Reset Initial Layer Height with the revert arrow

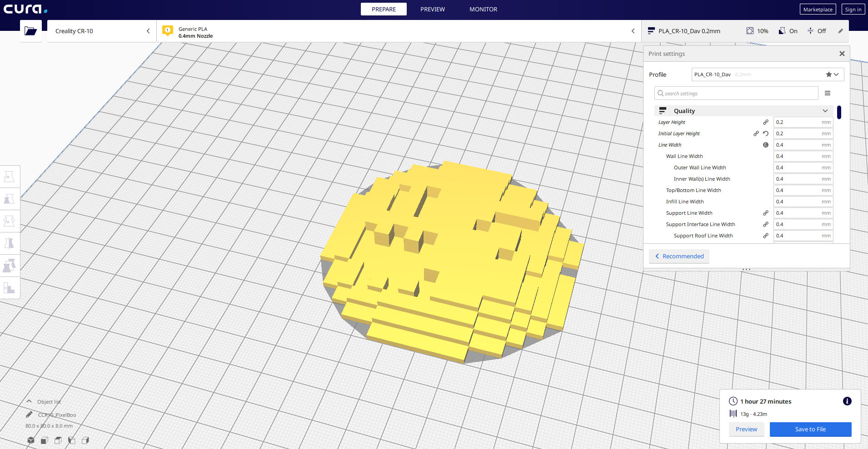[x=766, y=133]
